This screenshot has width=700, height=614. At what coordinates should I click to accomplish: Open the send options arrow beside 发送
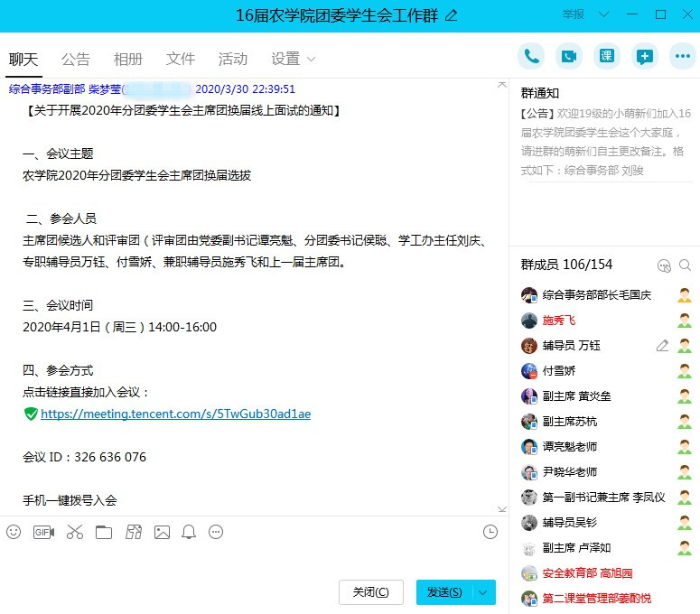pos(483,592)
